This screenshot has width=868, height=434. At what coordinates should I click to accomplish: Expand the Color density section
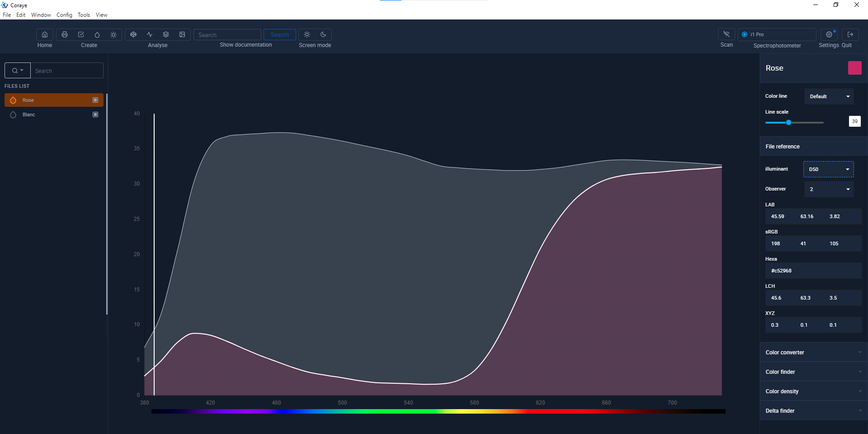coord(814,391)
